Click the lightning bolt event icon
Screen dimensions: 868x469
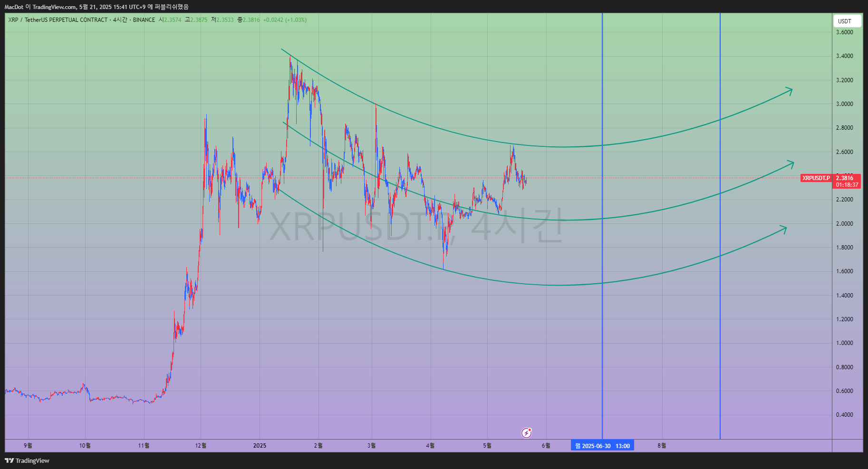(526, 433)
